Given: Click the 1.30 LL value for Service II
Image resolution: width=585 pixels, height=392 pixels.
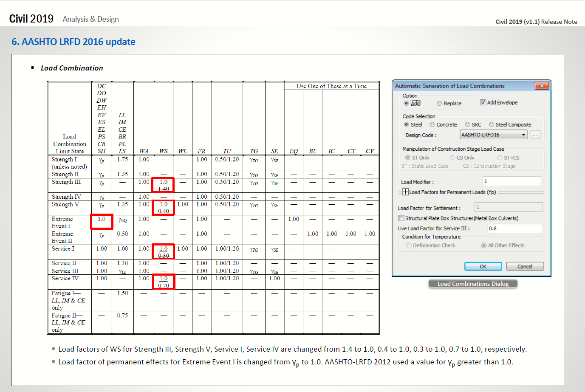Looking at the screenshot, I should [122, 263].
